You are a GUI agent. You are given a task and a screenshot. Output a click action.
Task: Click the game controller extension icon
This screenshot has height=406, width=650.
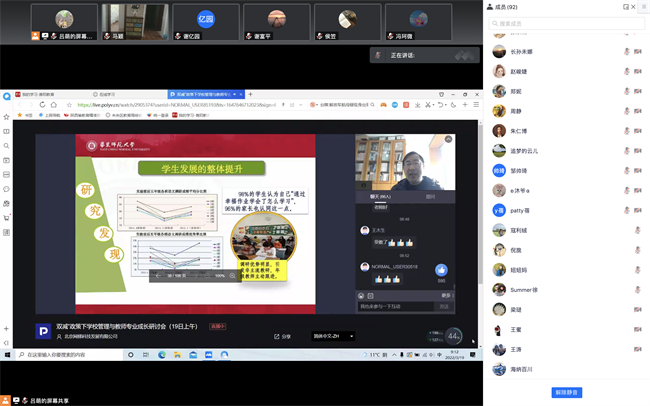point(383,105)
